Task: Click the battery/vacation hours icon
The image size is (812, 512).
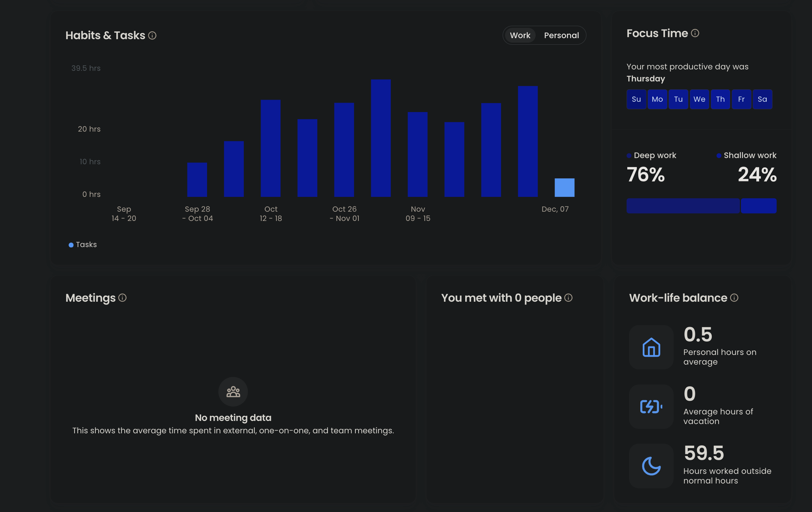Action: [x=651, y=406]
